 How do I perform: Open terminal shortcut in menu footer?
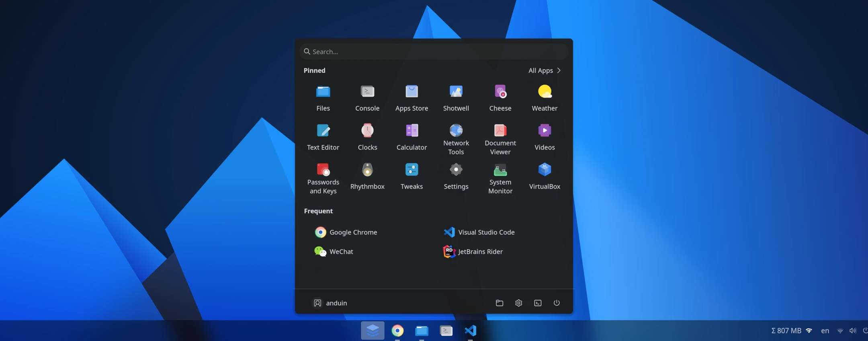538,303
